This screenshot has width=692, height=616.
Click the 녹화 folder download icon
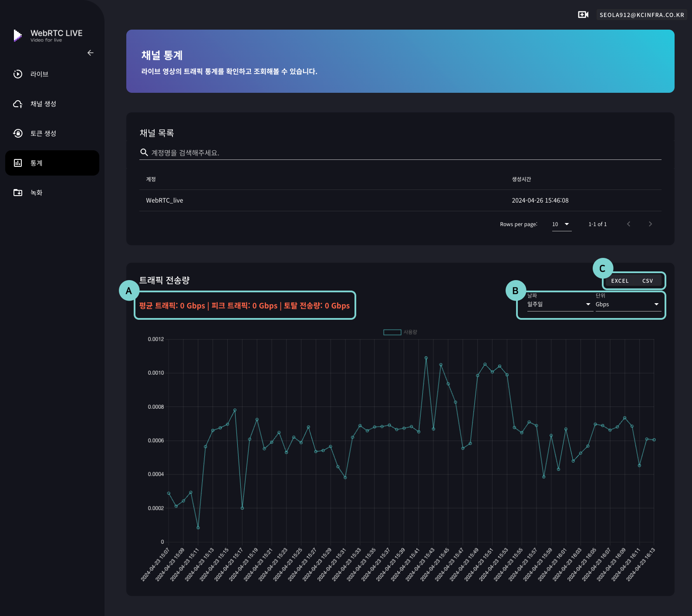tap(18, 193)
